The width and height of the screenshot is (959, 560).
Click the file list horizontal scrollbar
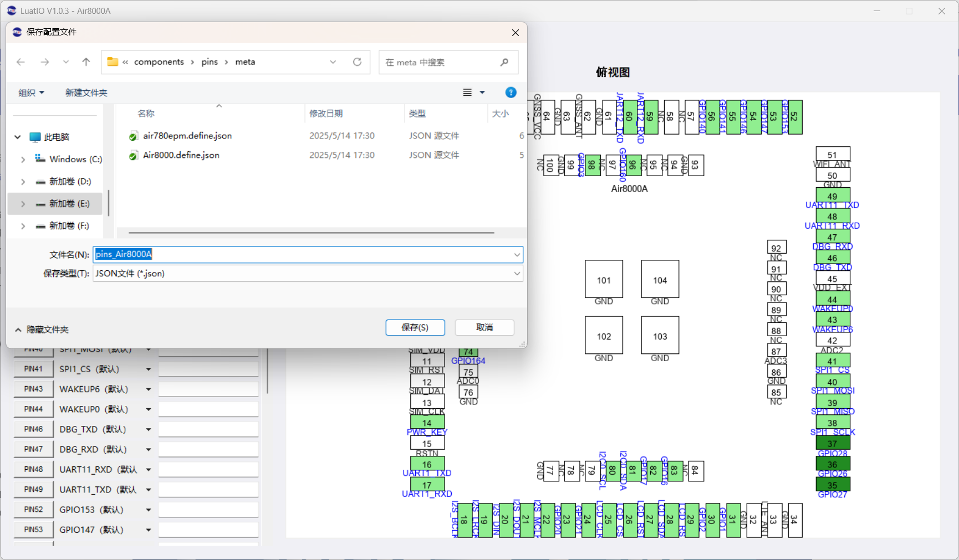311,233
